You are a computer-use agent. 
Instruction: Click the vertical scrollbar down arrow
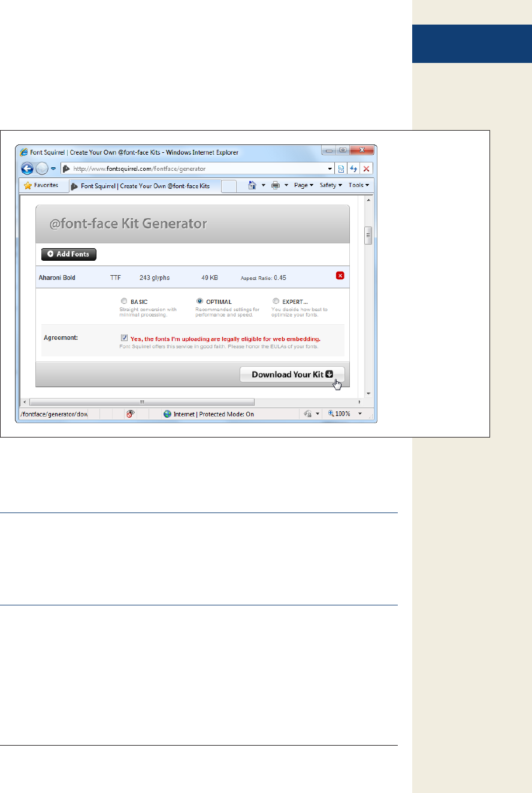368,393
